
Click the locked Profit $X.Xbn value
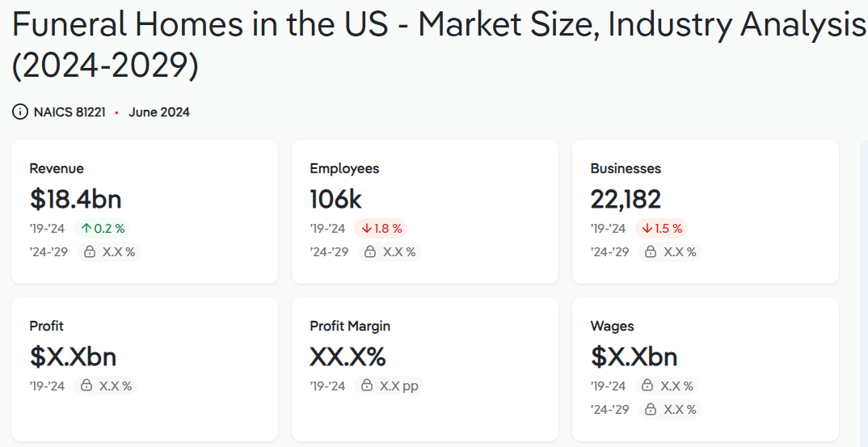coord(73,356)
